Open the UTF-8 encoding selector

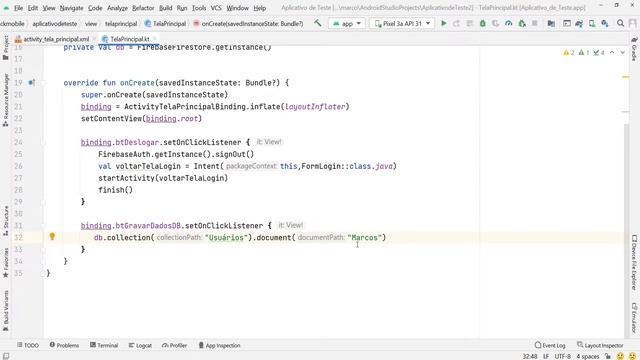(x=562, y=356)
